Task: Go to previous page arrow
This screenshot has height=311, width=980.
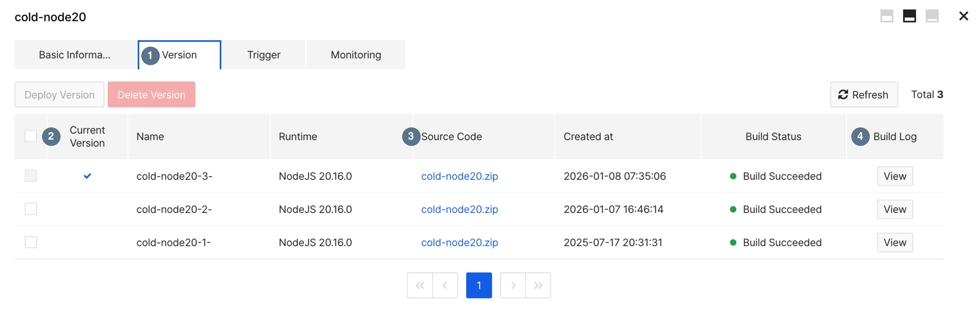Action: 445,285
